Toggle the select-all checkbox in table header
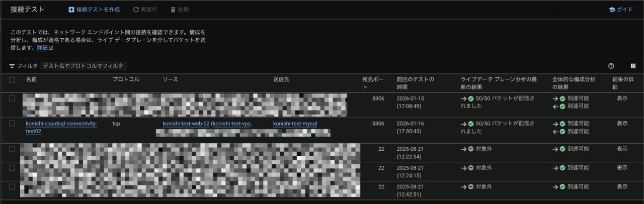644x204 pixels. [12, 79]
